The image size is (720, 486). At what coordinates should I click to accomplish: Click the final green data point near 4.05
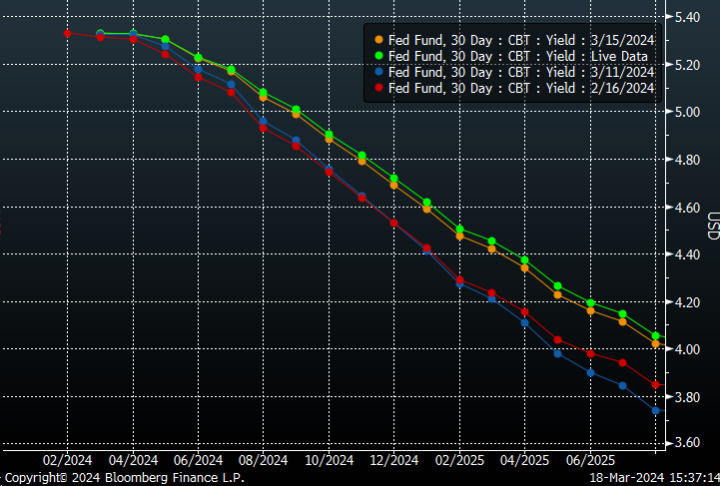[x=656, y=336]
